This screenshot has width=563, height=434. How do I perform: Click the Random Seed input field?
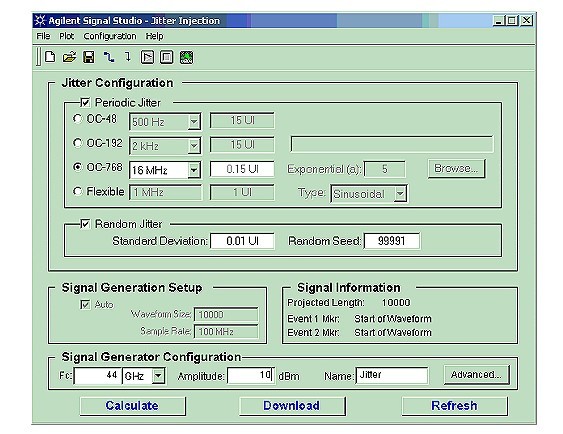click(x=392, y=241)
